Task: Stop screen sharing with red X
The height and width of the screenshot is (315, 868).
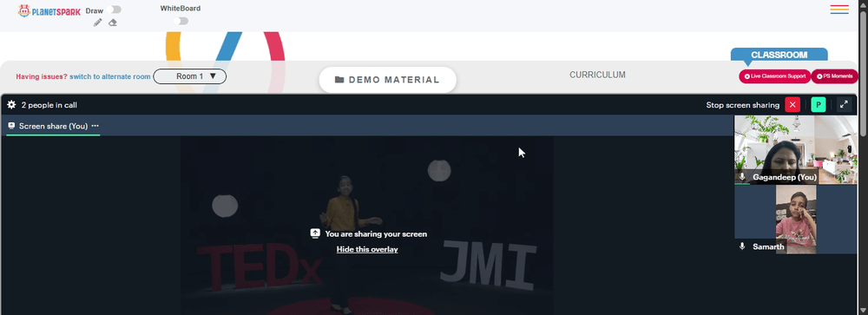Action: click(x=792, y=105)
